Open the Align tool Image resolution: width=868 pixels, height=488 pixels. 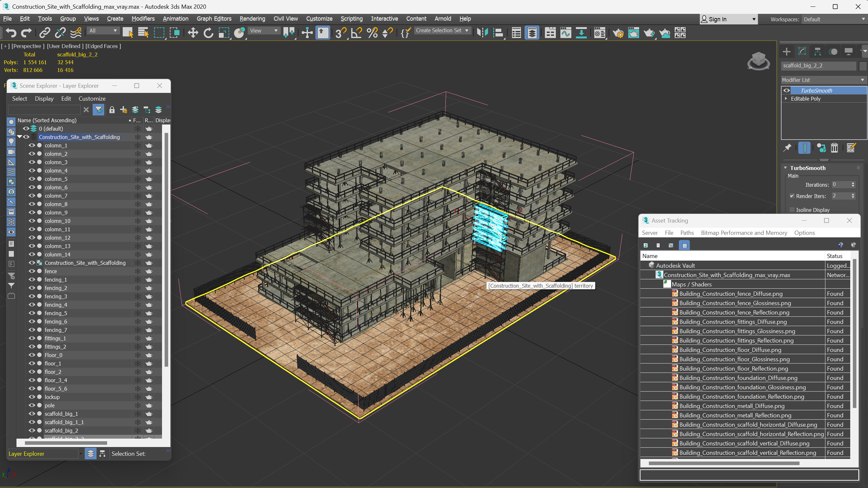[x=498, y=33]
